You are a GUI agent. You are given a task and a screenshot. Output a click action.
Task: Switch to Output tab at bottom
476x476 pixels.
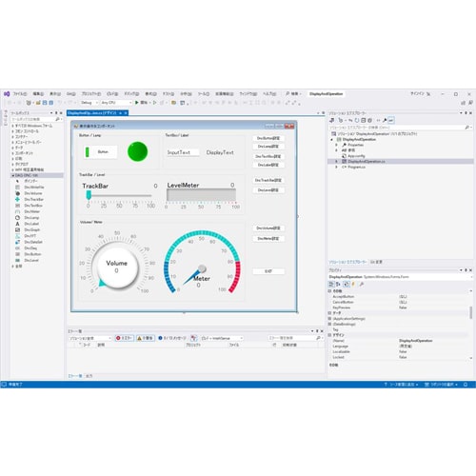(x=89, y=376)
